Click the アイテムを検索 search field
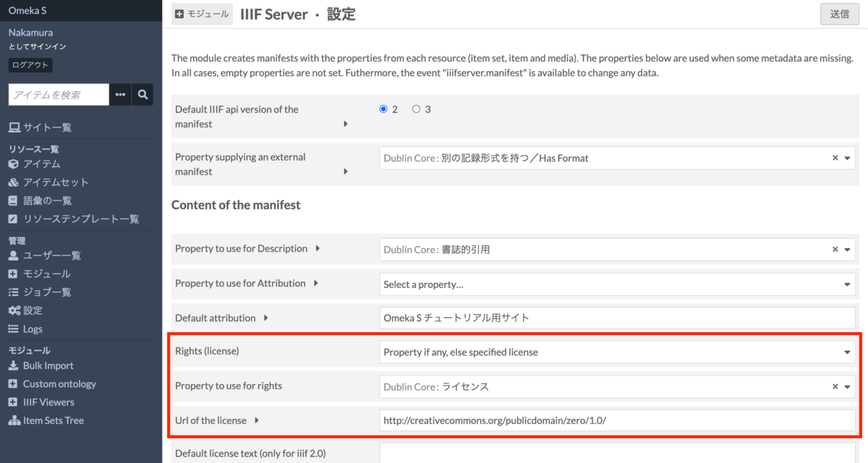 59,95
